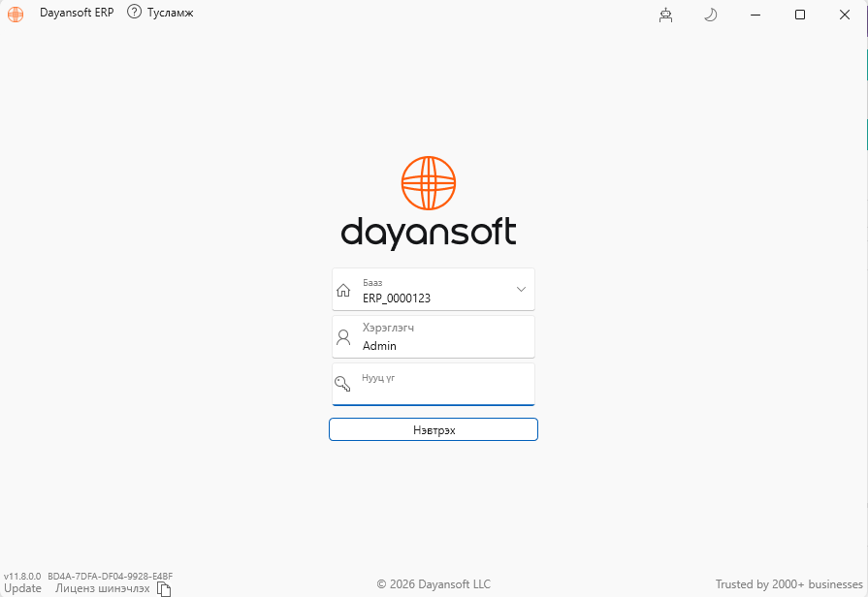
Task: Click Trusted by 2000+ businesses text
Action: point(788,584)
